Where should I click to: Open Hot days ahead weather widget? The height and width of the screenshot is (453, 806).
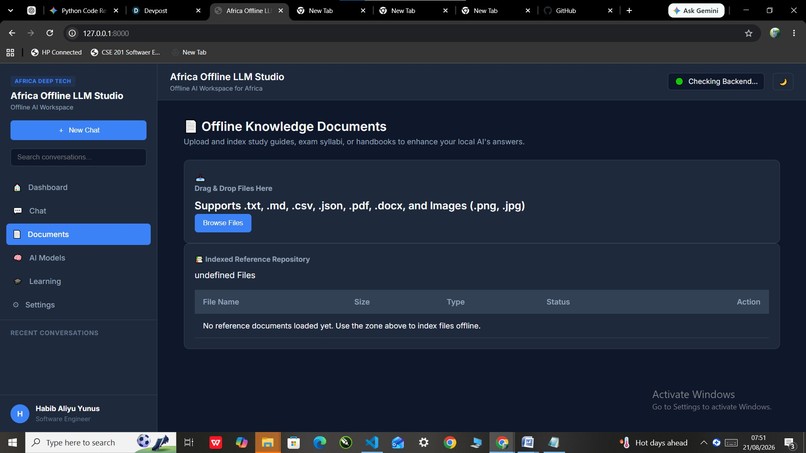point(654,442)
